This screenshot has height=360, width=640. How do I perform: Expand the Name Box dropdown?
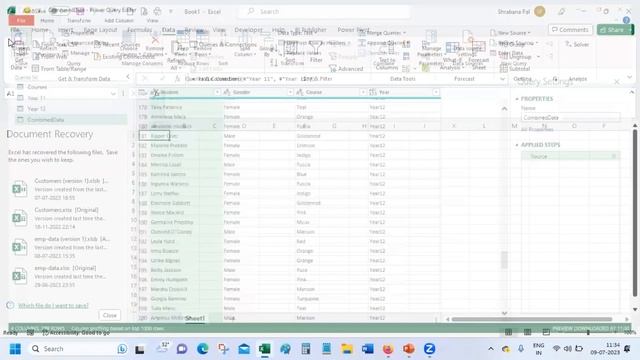pos(113,94)
